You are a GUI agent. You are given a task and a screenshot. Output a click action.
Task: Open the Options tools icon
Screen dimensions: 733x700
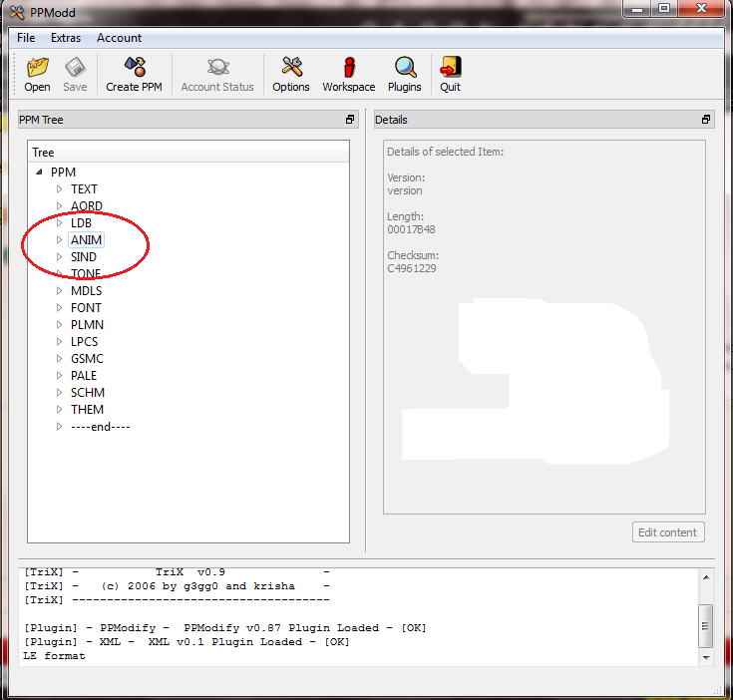(291, 67)
